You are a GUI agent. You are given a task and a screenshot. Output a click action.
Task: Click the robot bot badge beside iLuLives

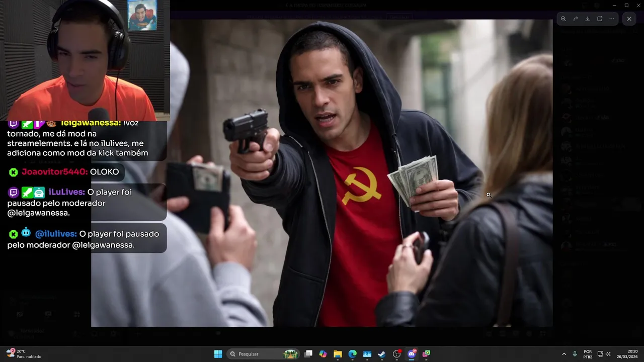click(39, 192)
